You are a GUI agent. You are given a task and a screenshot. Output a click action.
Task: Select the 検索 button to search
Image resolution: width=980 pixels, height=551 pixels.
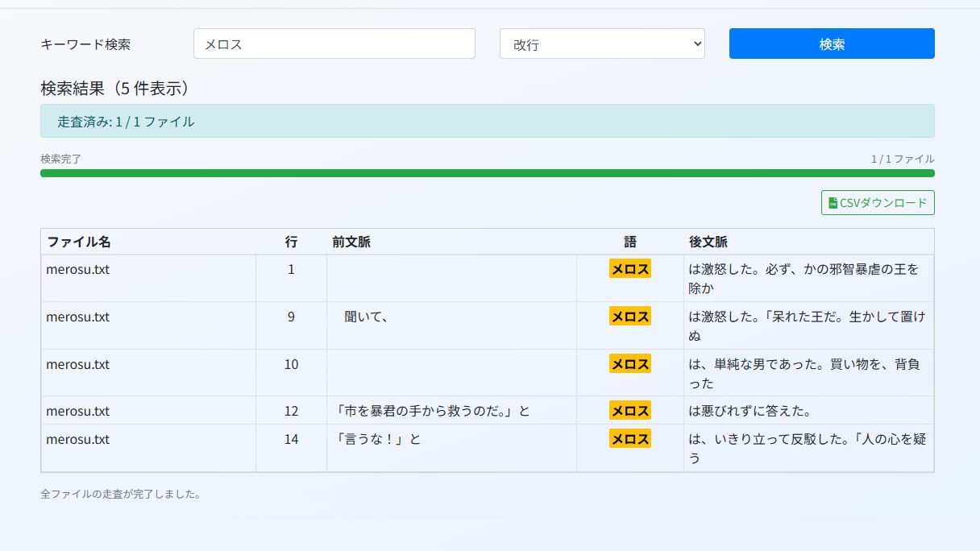[x=831, y=43]
